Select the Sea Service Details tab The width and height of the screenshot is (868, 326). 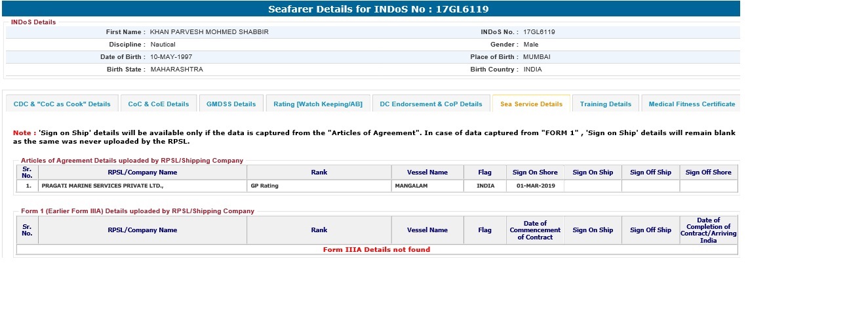pos(531,104)
